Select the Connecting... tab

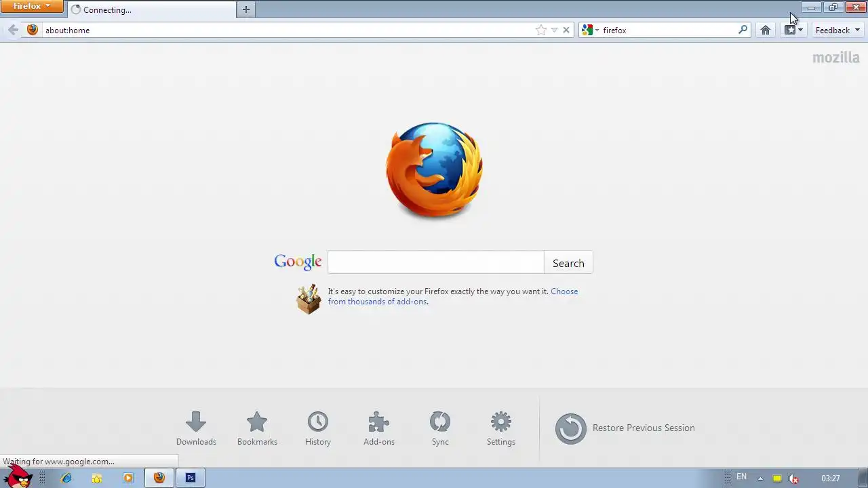[x=151, y=9]
